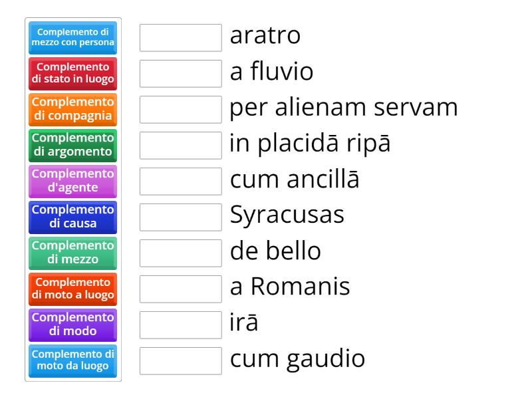Viewport: 532px width, 399px height.
Task: Pick the red 'Complemento di stato in luogo' label
Action: click(72, 74)
